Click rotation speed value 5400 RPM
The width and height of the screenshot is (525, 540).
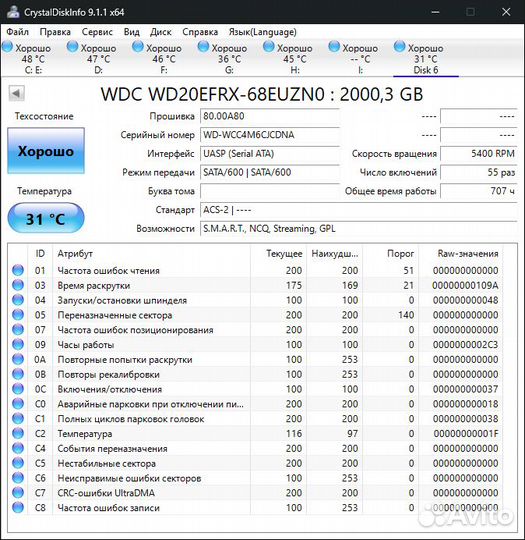coord(478,154)
